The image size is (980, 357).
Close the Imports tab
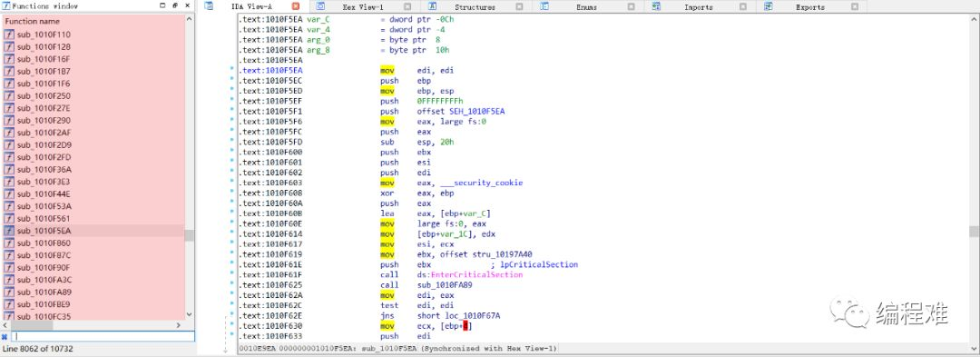click(x=743, y=7)
